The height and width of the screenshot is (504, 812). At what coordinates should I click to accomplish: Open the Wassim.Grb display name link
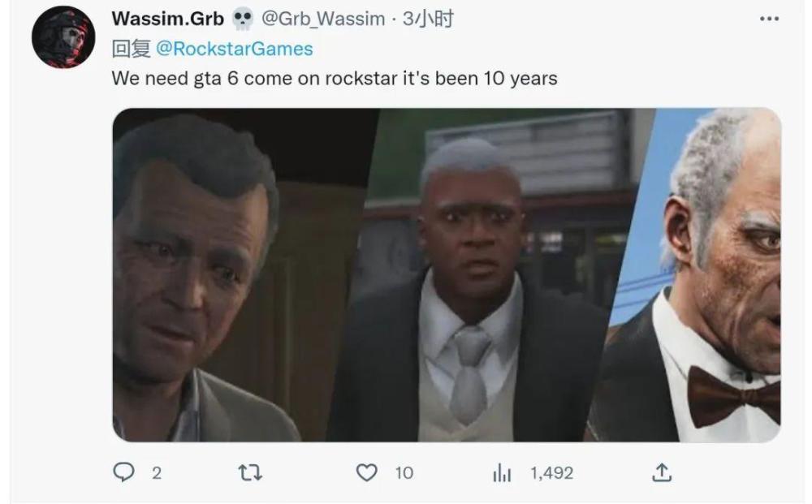click(168, 19)
